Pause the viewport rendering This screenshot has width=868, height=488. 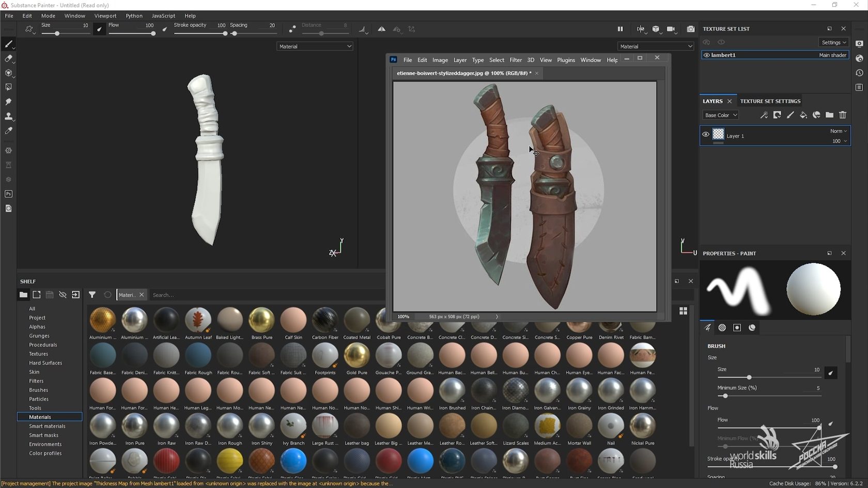tap(620, 29)
